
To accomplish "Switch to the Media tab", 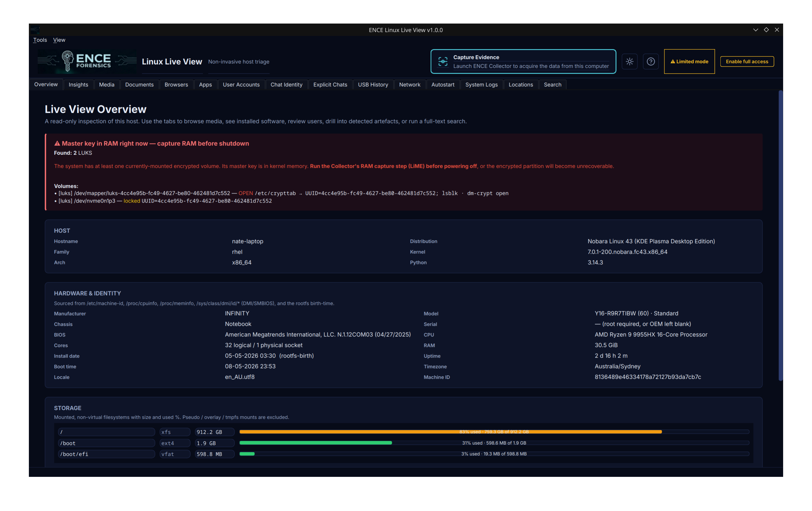I will pyautogui.click(x=107, y=85).
